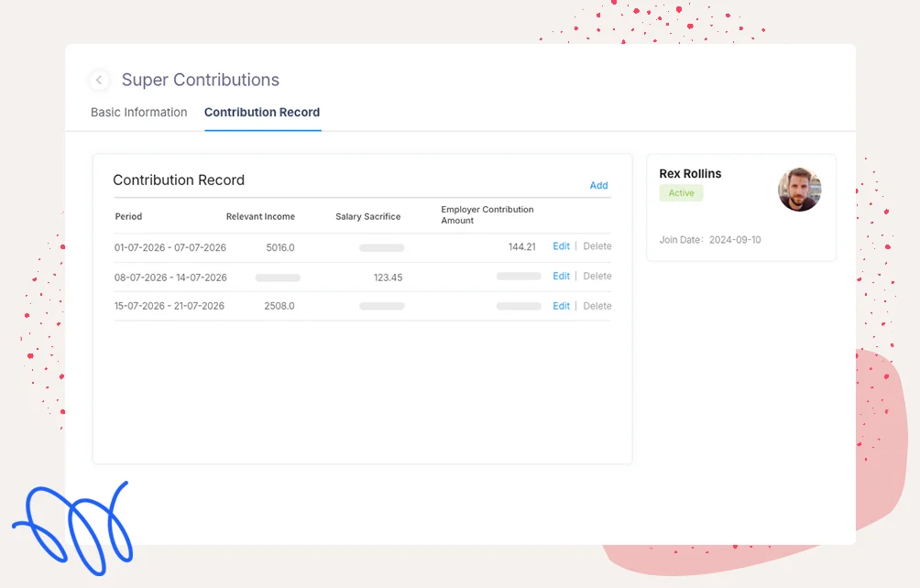This screenshot has width=920, height=588.
Task: Click the Rex Rollins name
Action: point(690,174)
